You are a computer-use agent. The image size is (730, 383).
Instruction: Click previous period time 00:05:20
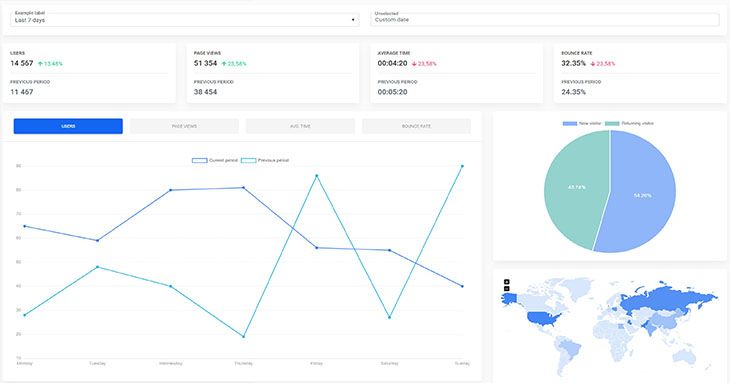pos(392,92)
